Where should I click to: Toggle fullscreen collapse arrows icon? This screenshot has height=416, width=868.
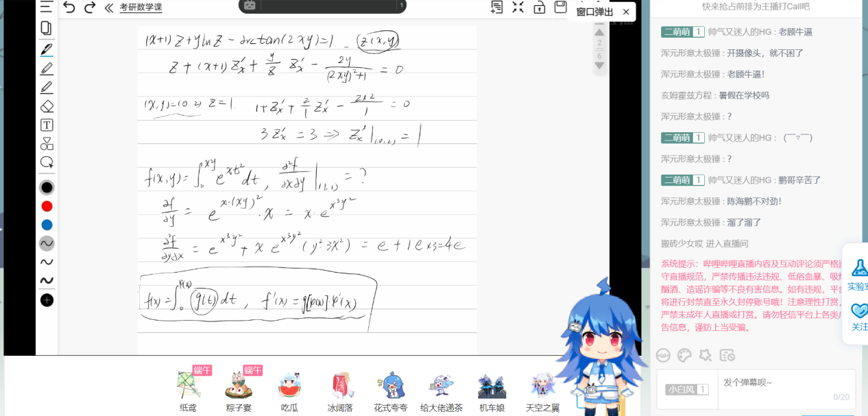[518, 8]
